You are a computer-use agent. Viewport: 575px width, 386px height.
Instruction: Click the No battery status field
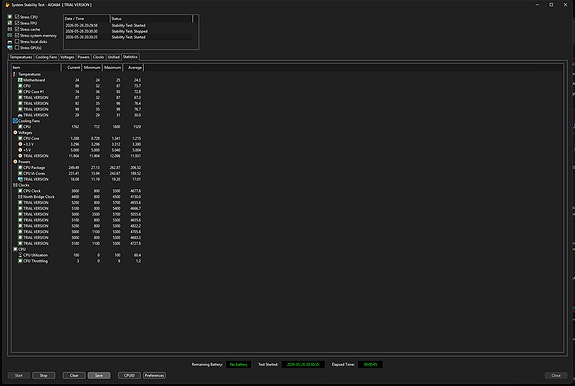tap(238, 364)
